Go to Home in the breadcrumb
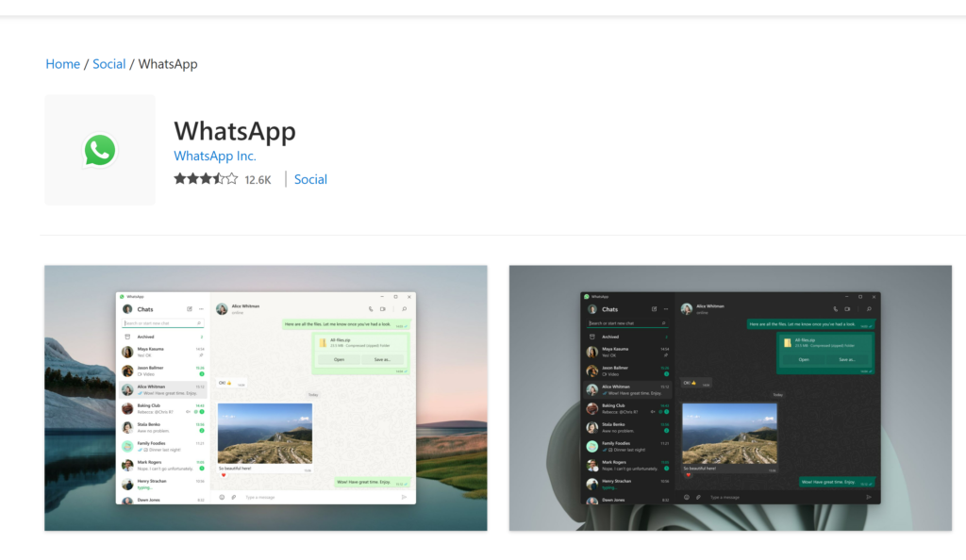The width and height of the screenshot is (966, 560). click(62, 64)
